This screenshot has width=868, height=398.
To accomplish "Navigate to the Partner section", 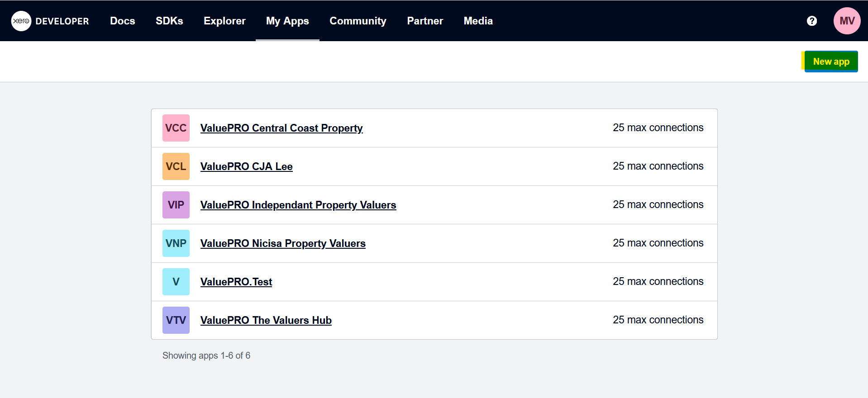I will click(424, 21).
